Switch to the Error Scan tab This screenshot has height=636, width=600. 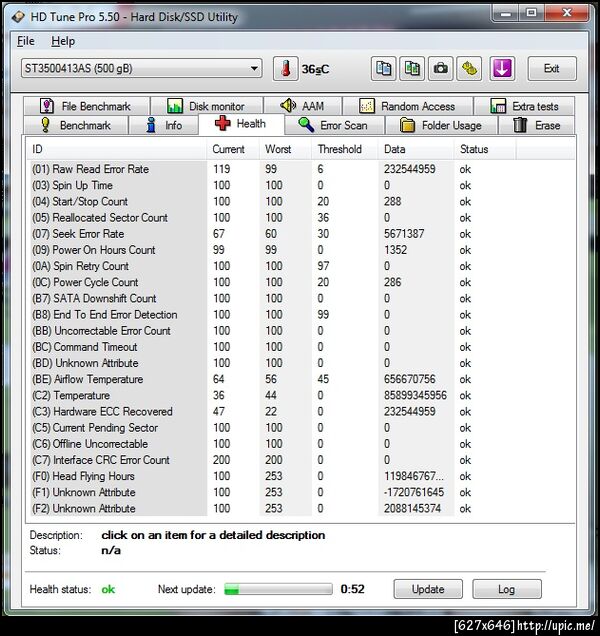(x=334, y=125)
